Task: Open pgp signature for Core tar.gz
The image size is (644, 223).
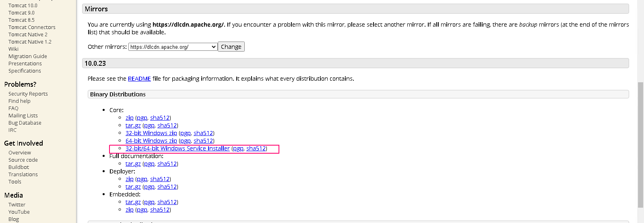Action: click(x=149, y=125)
